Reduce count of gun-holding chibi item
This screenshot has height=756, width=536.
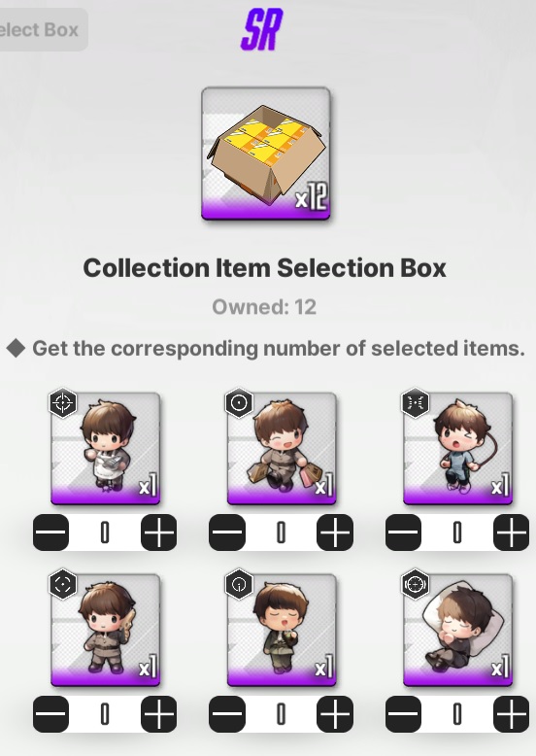click(x=50, y=714)
